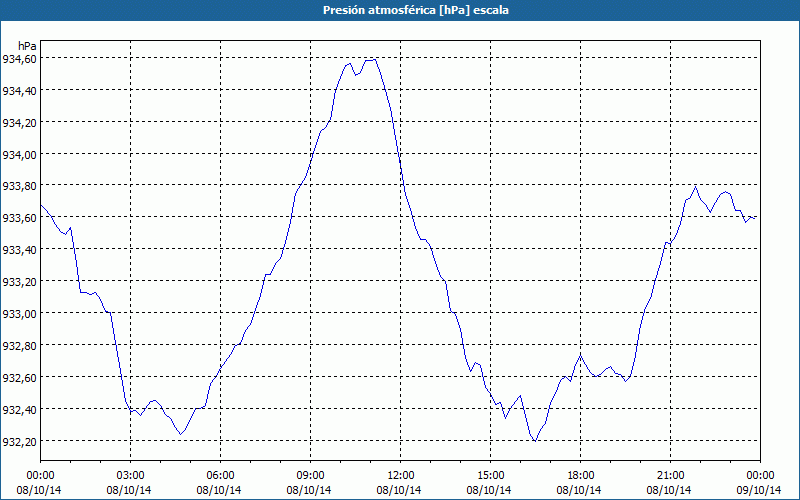Select the 934,20 y-axis value

pyautogui.click(x=19, y=123)
